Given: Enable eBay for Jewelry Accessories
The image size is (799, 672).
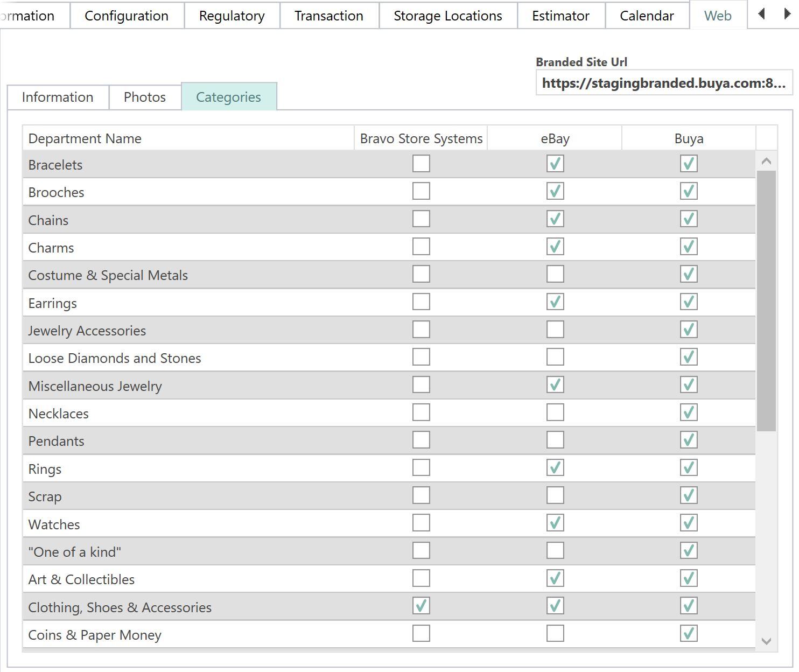Looking at the screenshot, I should (x=555, y=330).
